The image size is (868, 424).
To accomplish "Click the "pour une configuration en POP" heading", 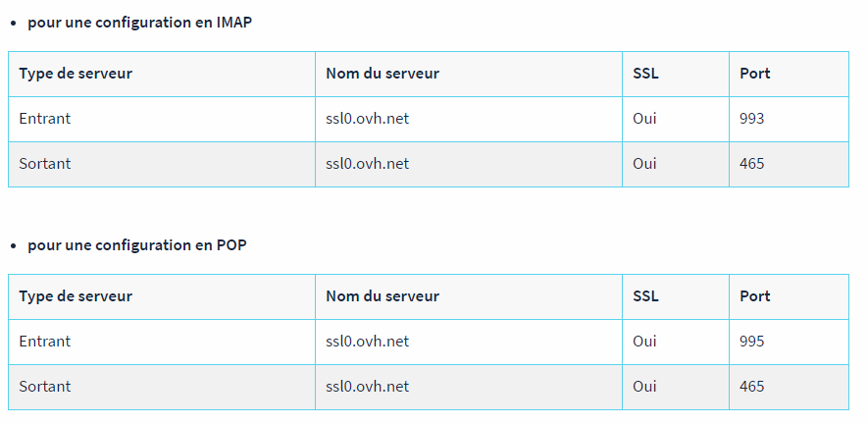I will (x=137, y=244).
